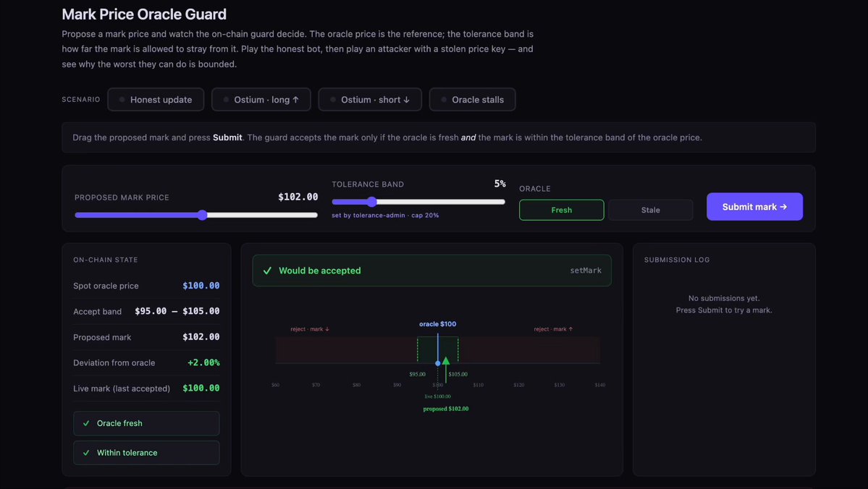Click the checkmark icon next to Oracle fresh
This screenshot has width=868, height=489.
click(86, 423)
